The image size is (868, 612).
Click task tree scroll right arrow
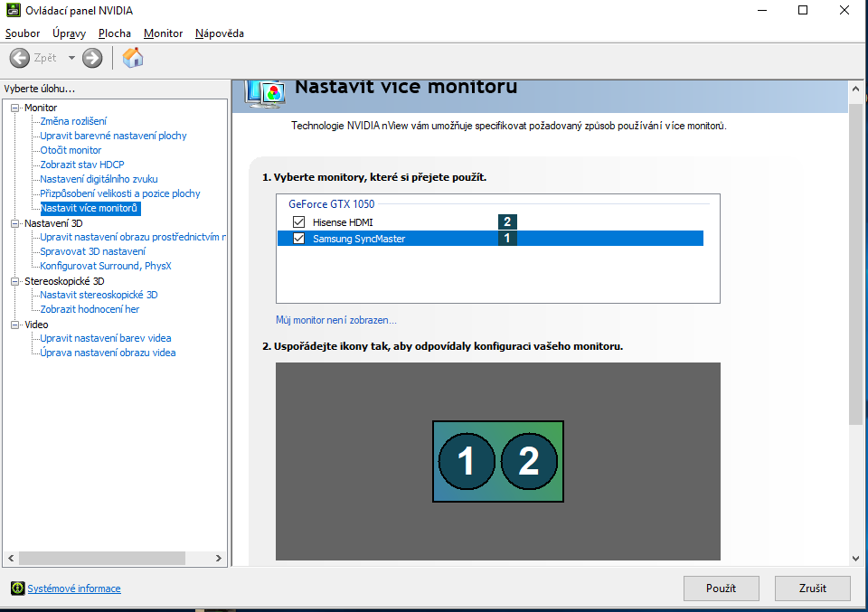coord(219,559)
